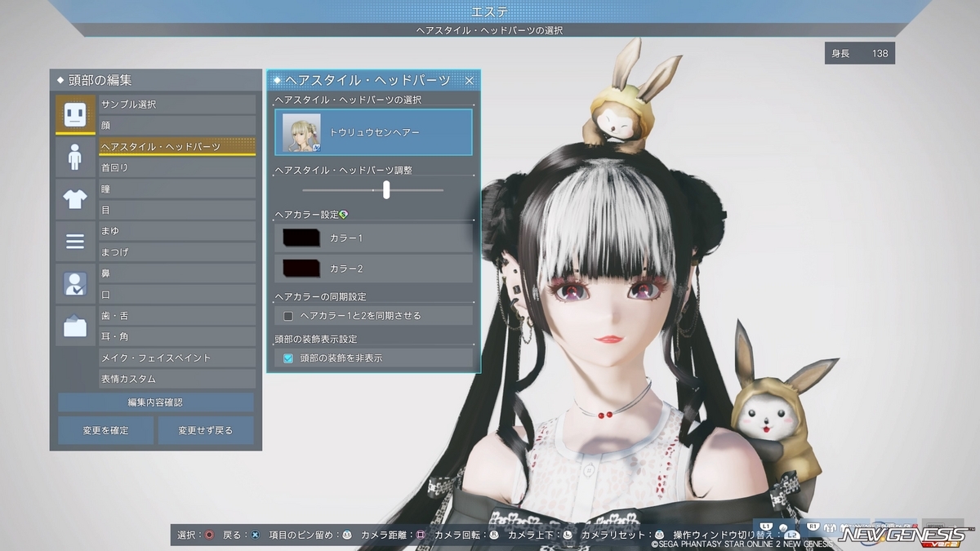The height and width of the screenshot is (551, 980).
Task: Toggle ヘアカラー1と2を同期させる checkbox
Action: [x=288, y=315]
